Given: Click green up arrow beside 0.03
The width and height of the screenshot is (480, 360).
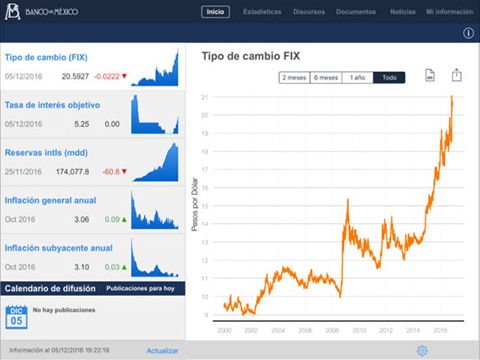Looking at the screenshot, I should click(124, 267).
